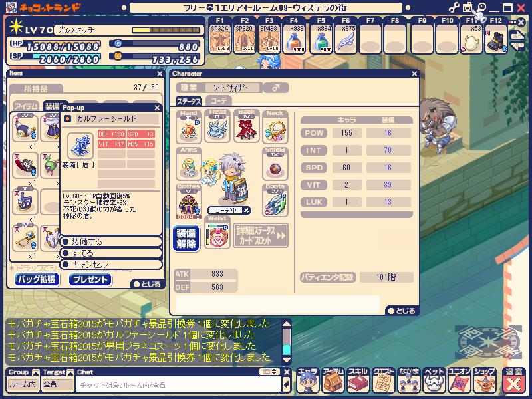Close the chat bar with X
This screenshot has width=532, height=399.
pyautogui.click(x=287, y=372)
